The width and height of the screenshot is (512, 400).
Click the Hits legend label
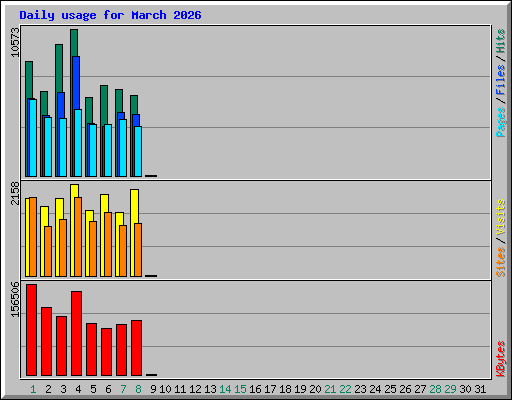[x=500, y=41]
